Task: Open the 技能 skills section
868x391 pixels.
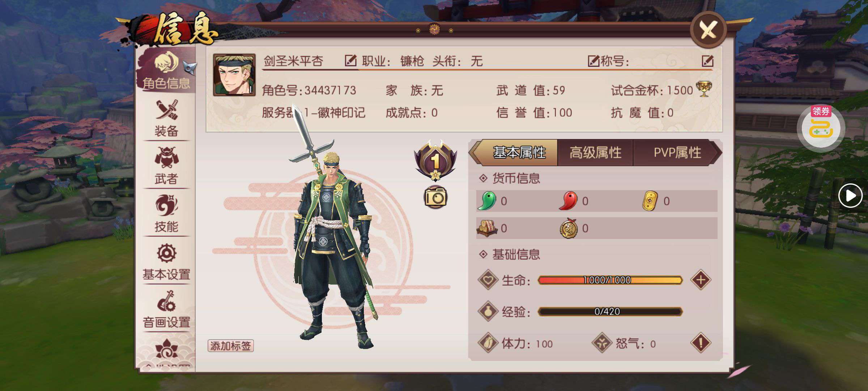Action: (x=166, y=214)
